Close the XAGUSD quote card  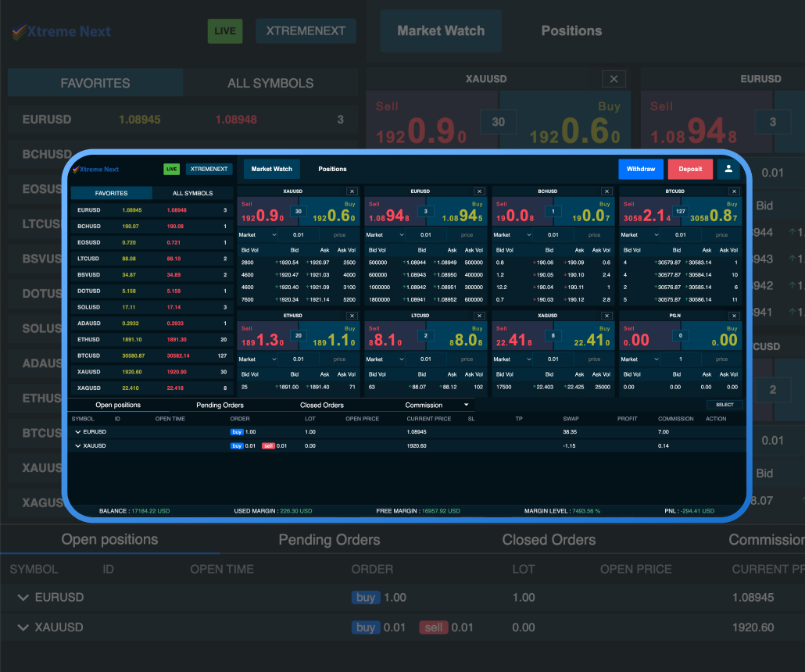pos(606,316)
